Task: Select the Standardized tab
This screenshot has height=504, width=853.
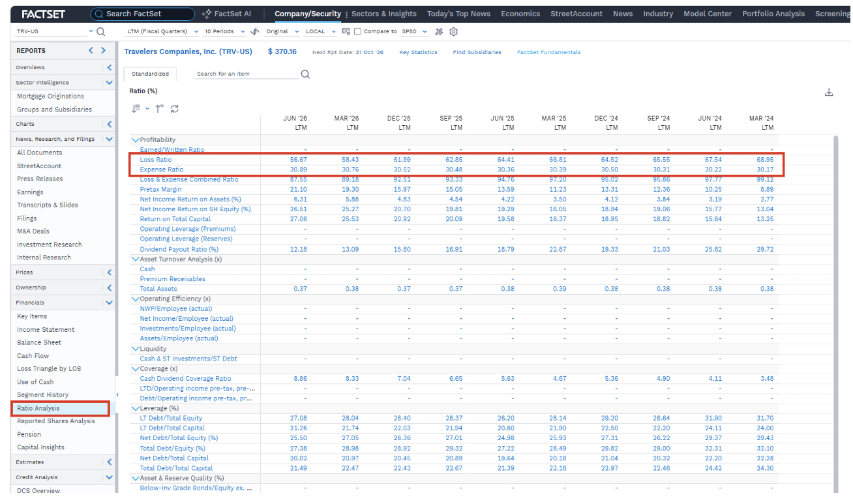Action: tap(150, 74)
